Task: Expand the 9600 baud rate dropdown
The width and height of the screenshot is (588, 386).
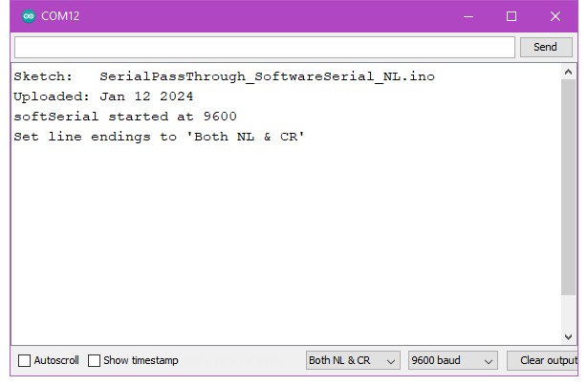Action: click(451, 360)
